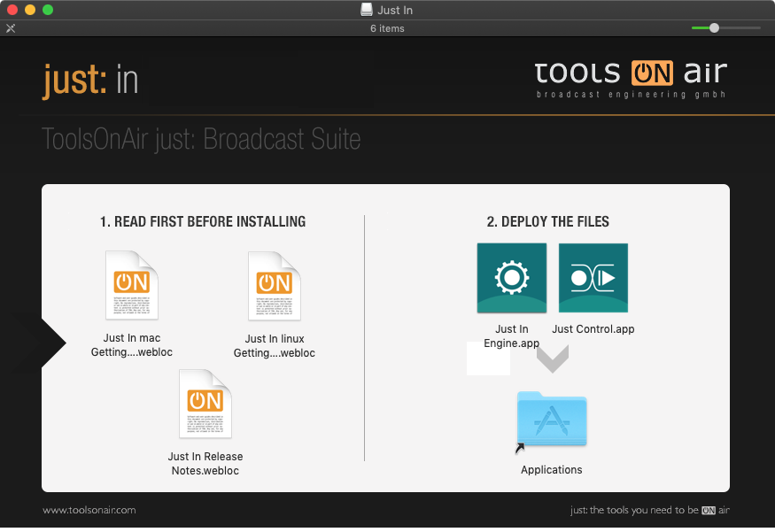Minimize the Just In window
Image resolution: width=775 pixels, height=532 pixels.
click(30, 10)
